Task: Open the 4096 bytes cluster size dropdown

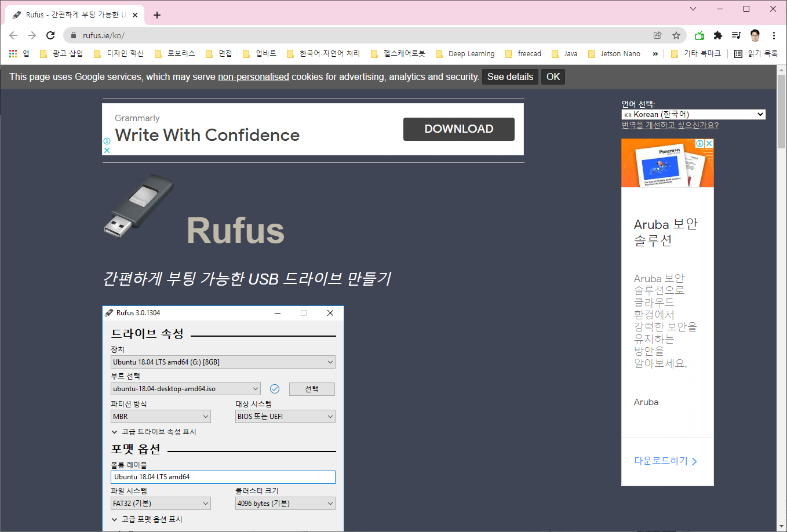Action: pos(285,503)
